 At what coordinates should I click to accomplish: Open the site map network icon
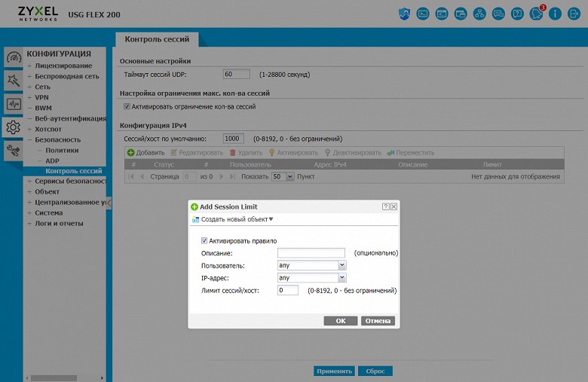coord(479,14)
